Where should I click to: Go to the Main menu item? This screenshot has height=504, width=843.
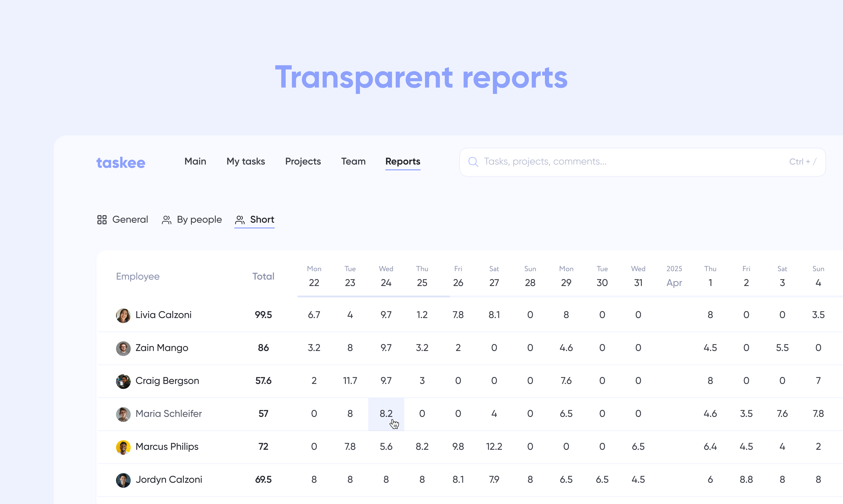point(195,161)
